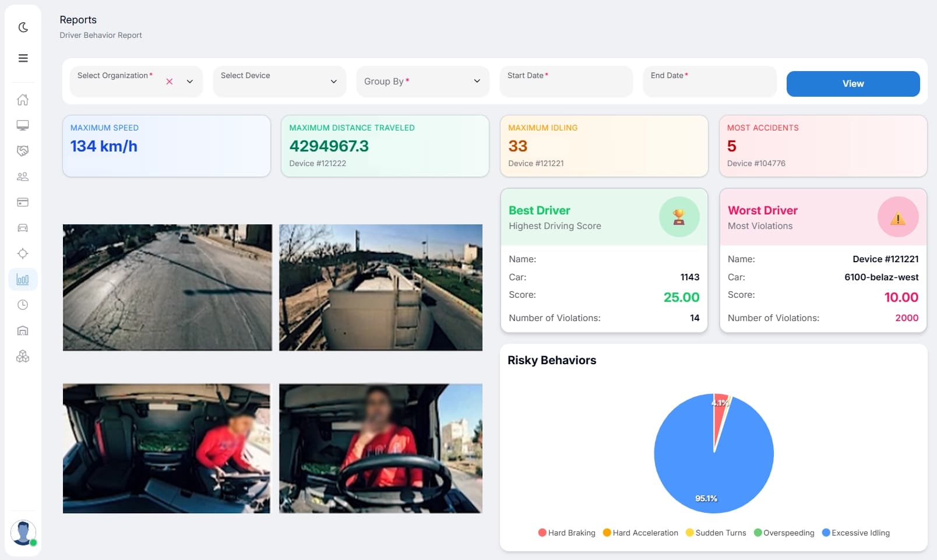Click Device #121221 under Maximum Idling
Image resolution: width=937 pixels, height=560 pixels.
tap(536, 164)
